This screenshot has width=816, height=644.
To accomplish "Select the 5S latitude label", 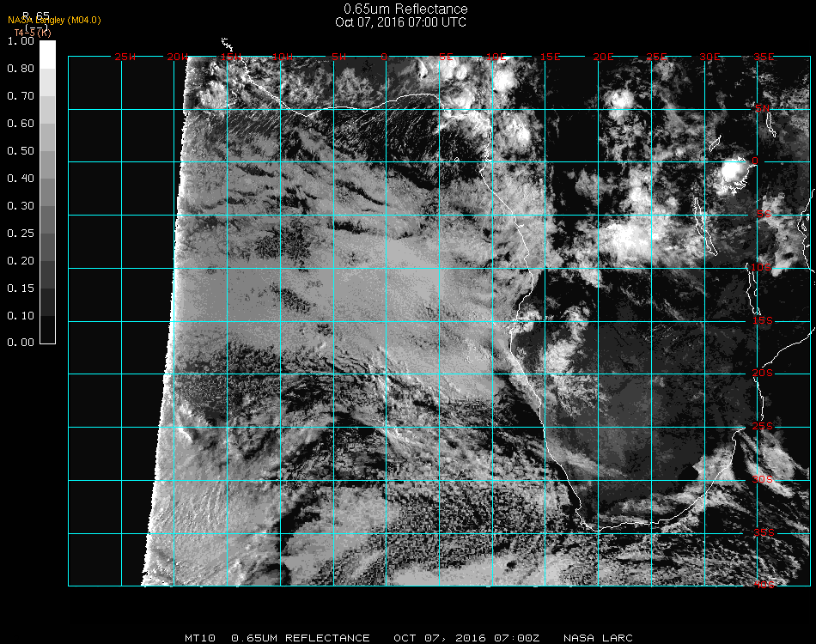I will (x=764, y=215).
